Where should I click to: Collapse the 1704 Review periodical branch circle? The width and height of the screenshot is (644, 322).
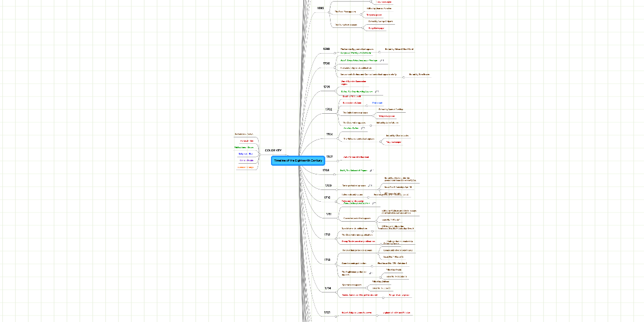380,142
